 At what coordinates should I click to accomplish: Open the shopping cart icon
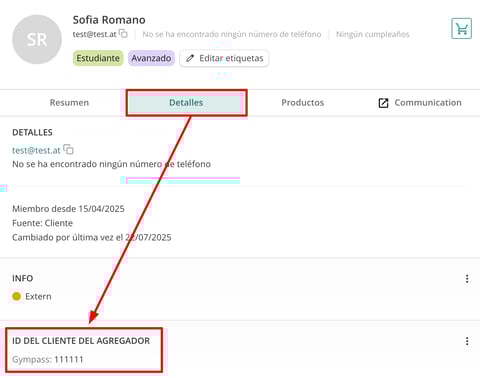click(461, 29)
